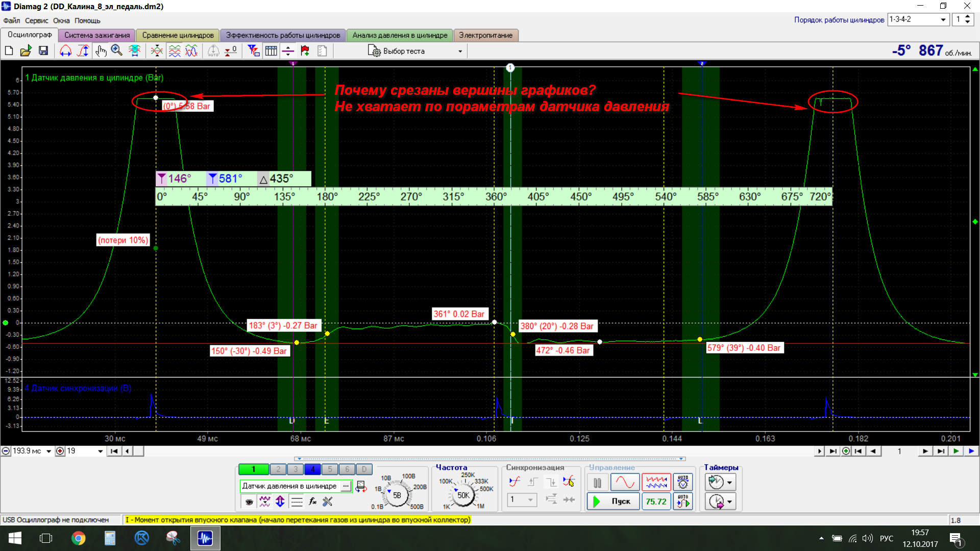980x551 pixels.
Task: Click the cyan signal autoscale icon
Action: (135, 51)
